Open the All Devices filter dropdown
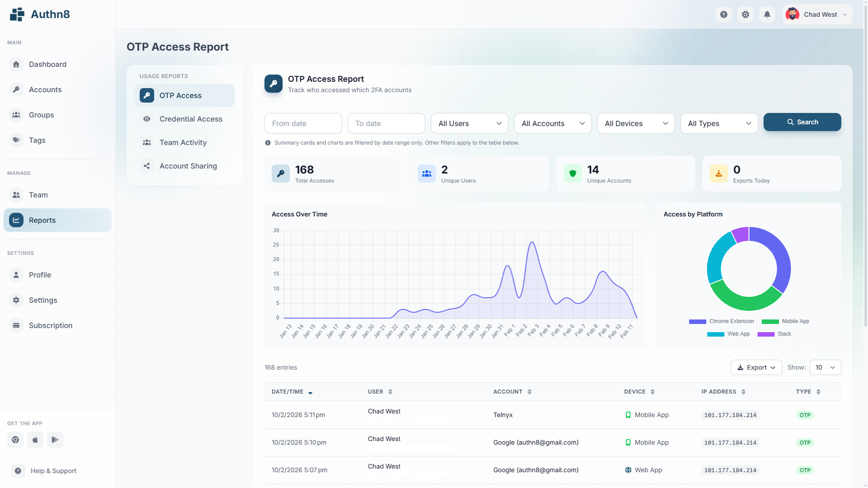 pos(636,123)
